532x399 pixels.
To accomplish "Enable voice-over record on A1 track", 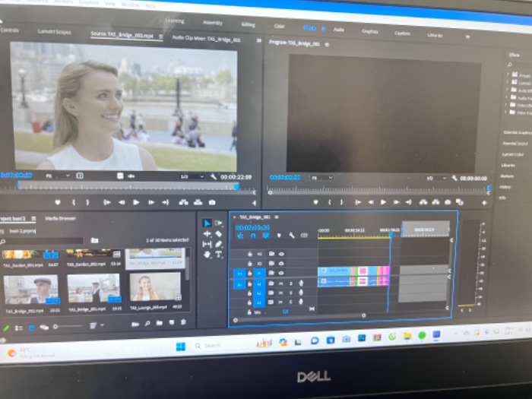I will (x=301, y=283).
